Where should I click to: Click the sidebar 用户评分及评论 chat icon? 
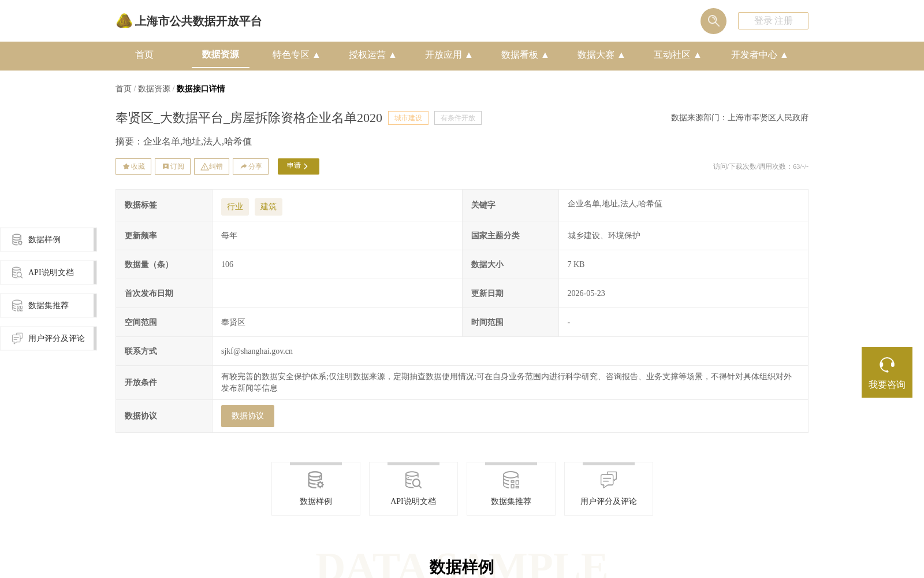(17, 338)
